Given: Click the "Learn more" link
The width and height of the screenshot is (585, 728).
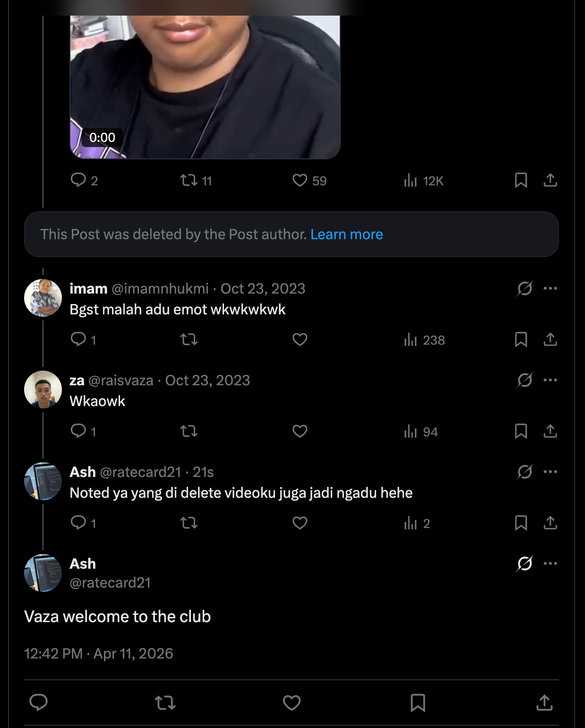Looking at the screenshot, I should pyautogui.click(x=346, y=234).
